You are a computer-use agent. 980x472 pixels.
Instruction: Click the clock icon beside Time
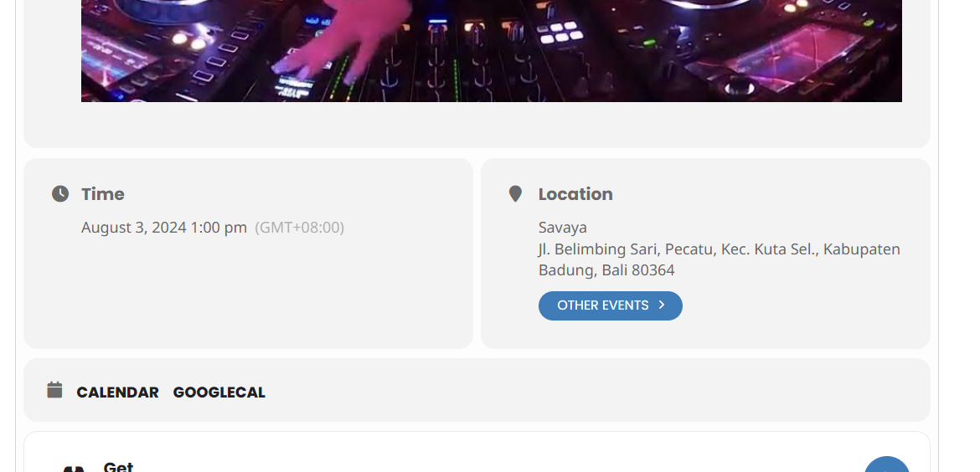tap(60, 194)
